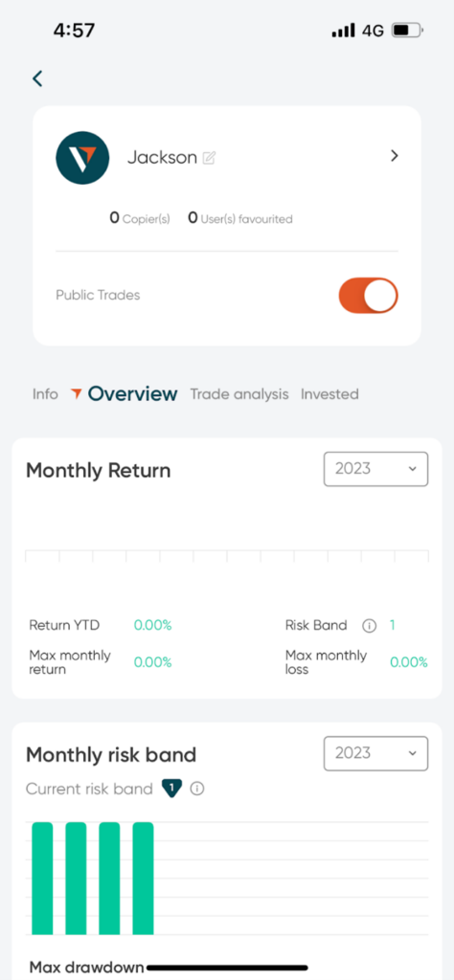Tap the back arrow icon
Screen dimensions: 454x980
pos(37,78)
